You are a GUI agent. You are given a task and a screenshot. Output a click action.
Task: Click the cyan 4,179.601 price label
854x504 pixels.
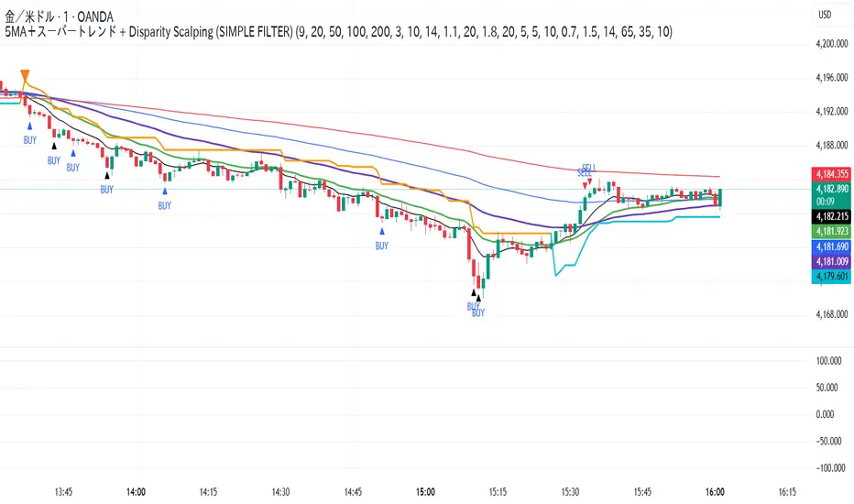point(831,276)
